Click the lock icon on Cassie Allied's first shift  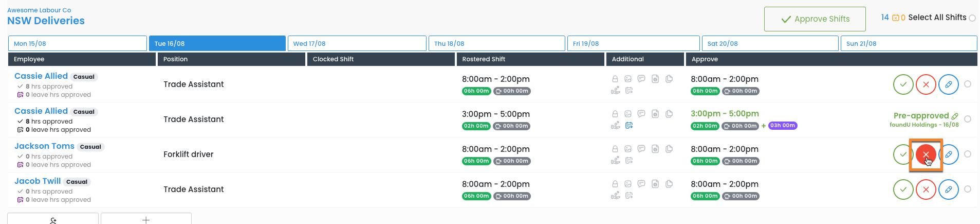click(615, 79)
